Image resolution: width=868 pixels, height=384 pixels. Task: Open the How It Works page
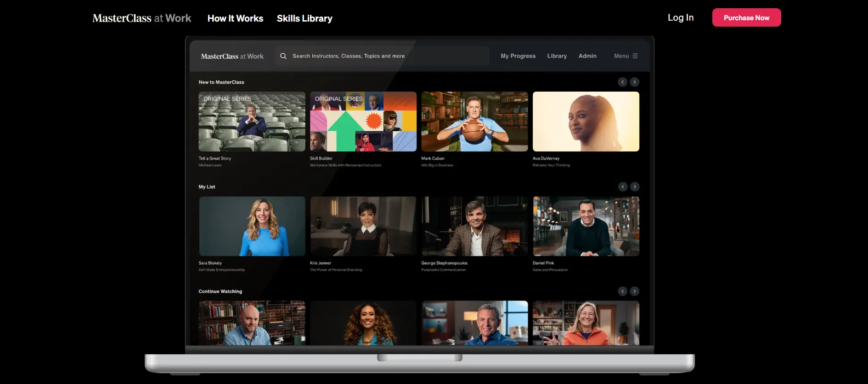point(235,18)
